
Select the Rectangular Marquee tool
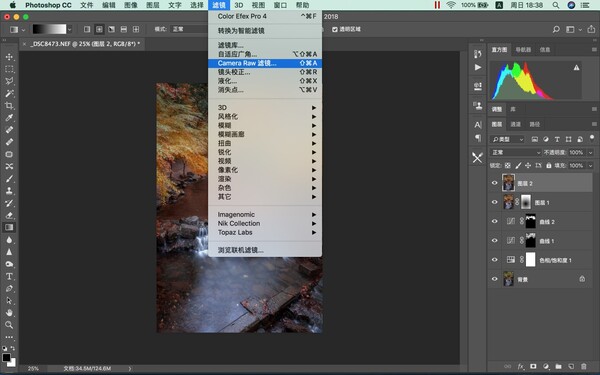point(9,69)
